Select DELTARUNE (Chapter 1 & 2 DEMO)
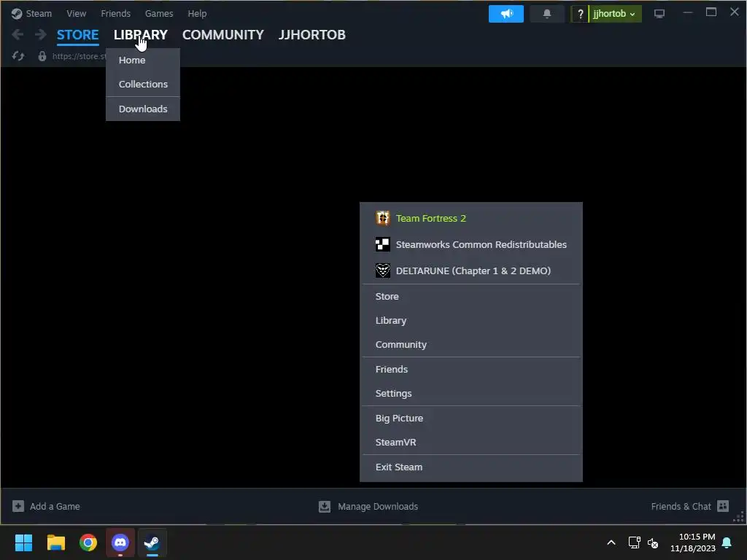The height and width of the screenshot is (560, 747). 471,271
